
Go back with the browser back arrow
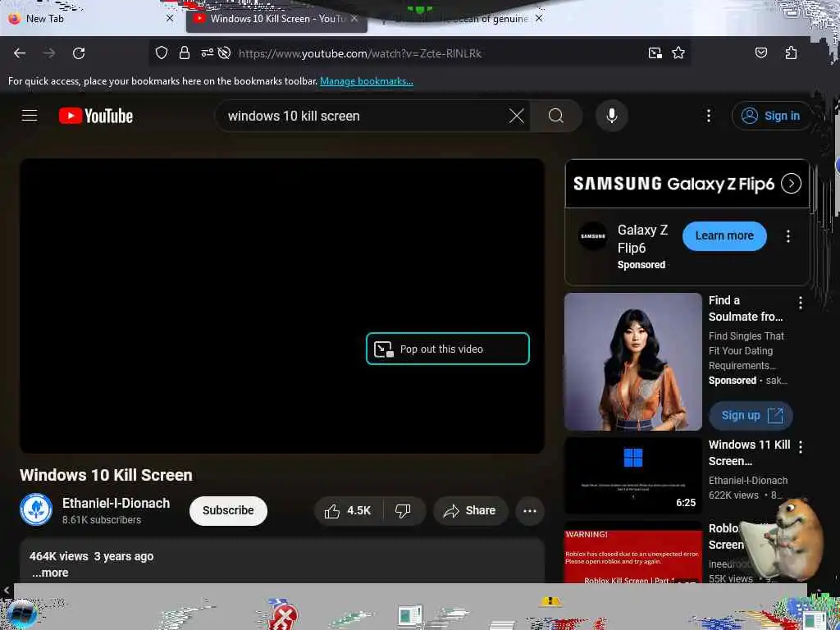coord(20,53)
